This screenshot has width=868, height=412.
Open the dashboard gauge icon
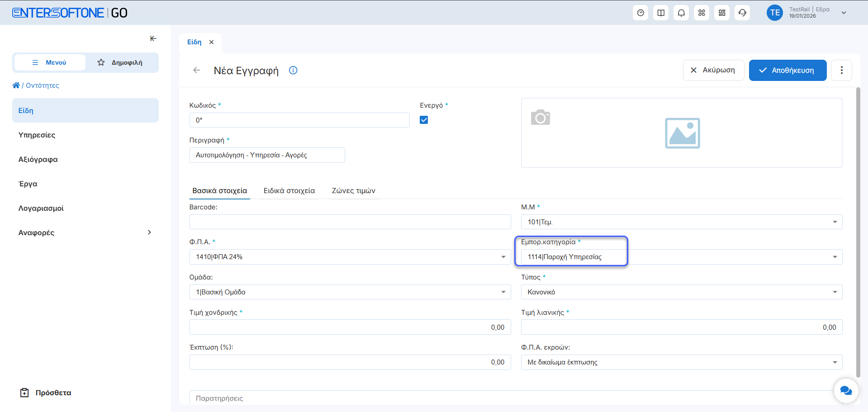(640, 13)
